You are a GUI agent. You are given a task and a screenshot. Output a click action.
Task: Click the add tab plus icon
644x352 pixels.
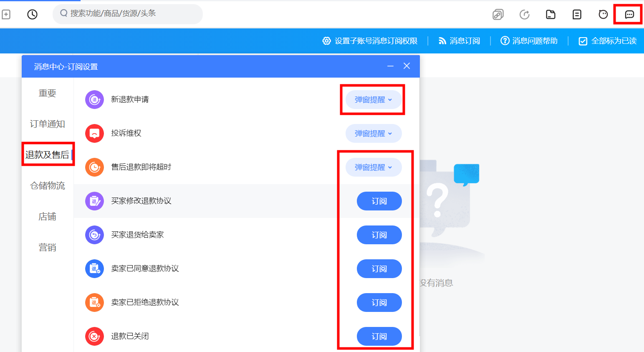[6, 15]
